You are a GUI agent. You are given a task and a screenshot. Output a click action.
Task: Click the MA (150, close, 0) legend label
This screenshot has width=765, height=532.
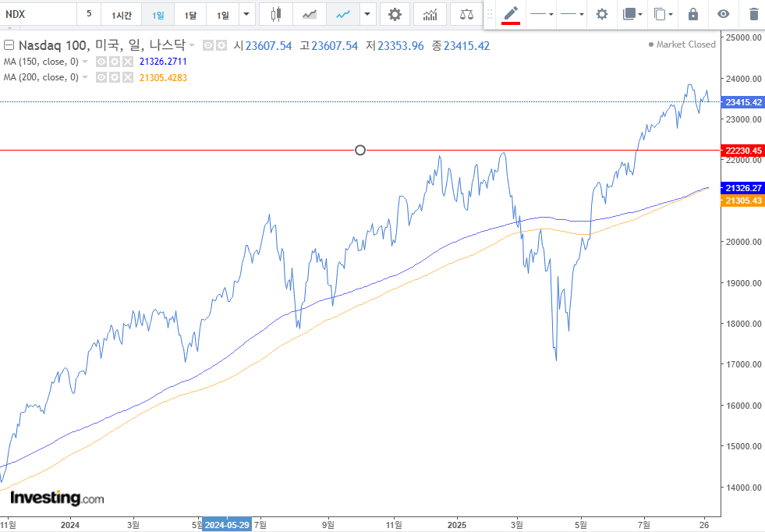click(41, 62)
